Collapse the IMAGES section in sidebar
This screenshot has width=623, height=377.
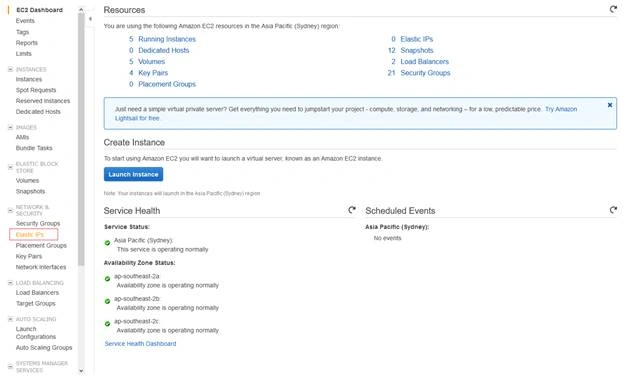coord(10,127)
